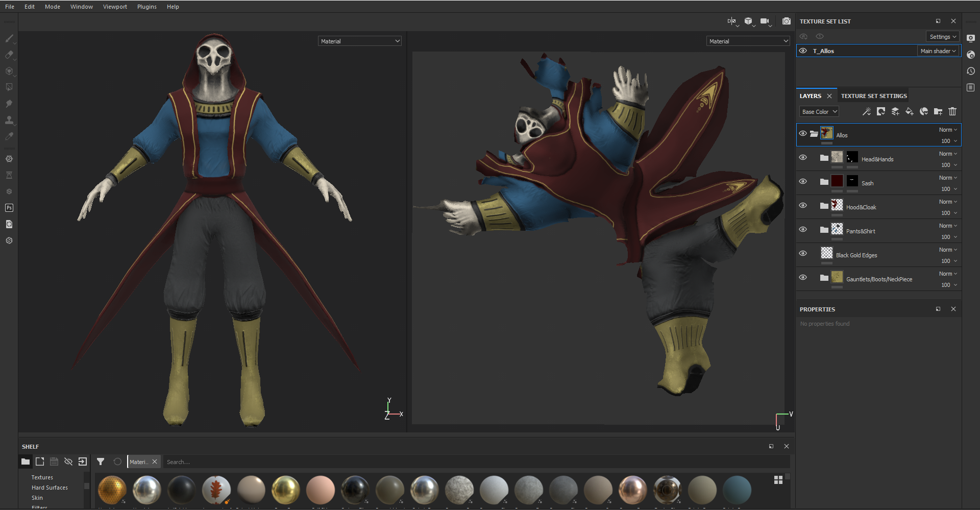Open the Log panel icon
The width and height of the screenshot is (980, 510).
[x=971, y=87]
